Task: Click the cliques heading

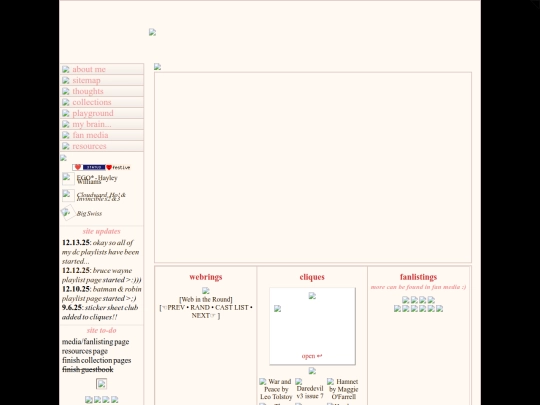Action: point(312,277)
